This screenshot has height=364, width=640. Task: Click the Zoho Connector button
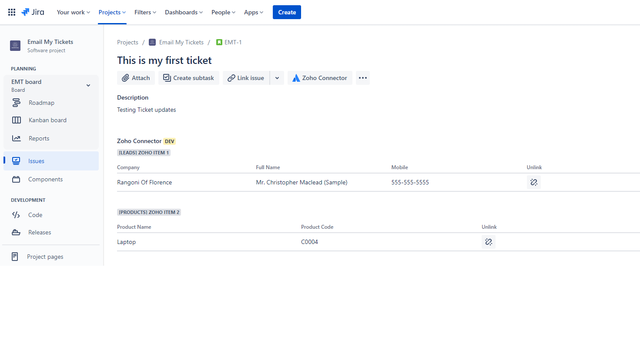(x=320, y=78)
